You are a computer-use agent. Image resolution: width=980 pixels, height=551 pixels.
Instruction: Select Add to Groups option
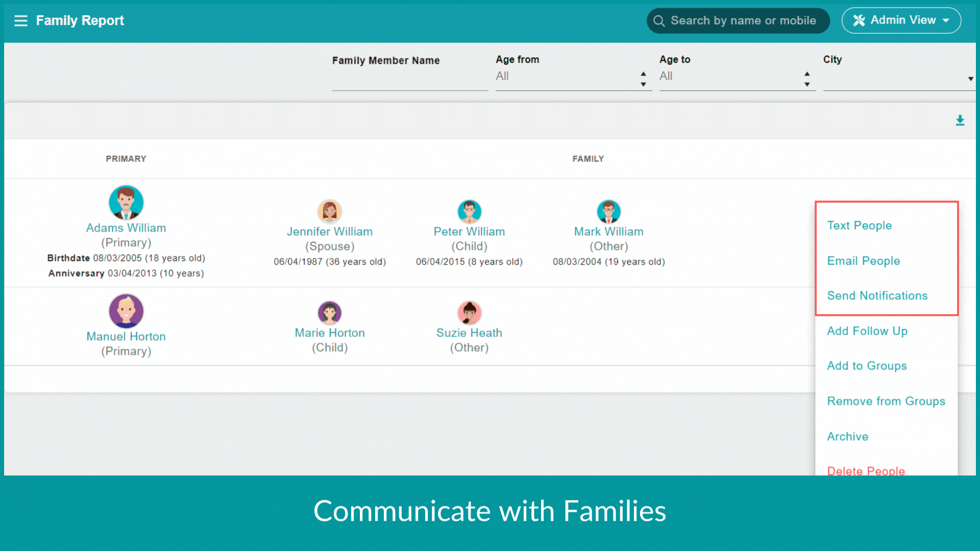pyautogui.click(x=867, y=366)
